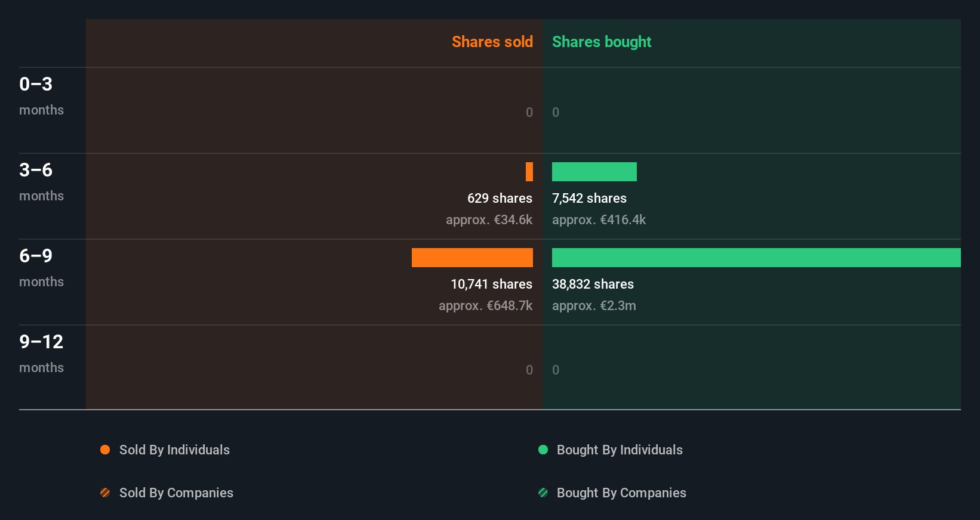Select the 6–9 months row label

41,267
